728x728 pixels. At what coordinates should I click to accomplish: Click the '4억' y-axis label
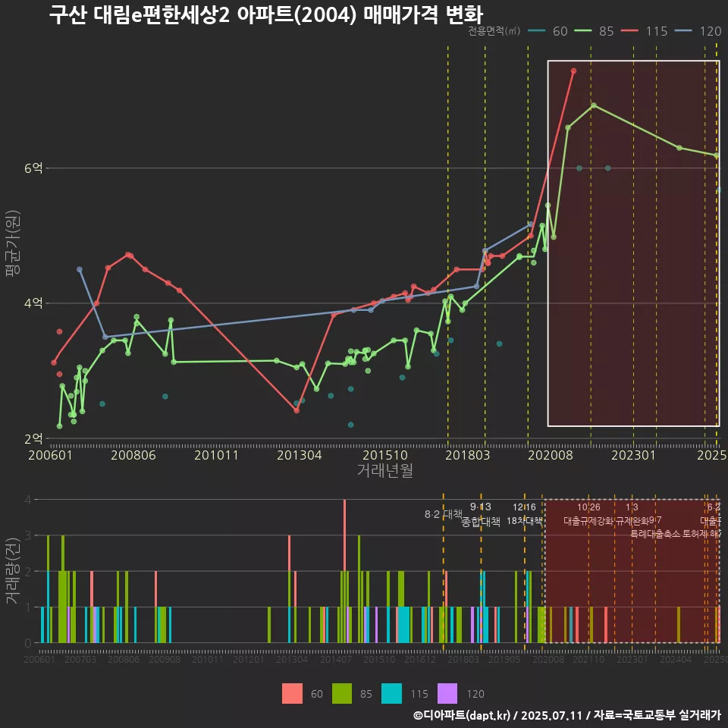[x=33, y=303]
